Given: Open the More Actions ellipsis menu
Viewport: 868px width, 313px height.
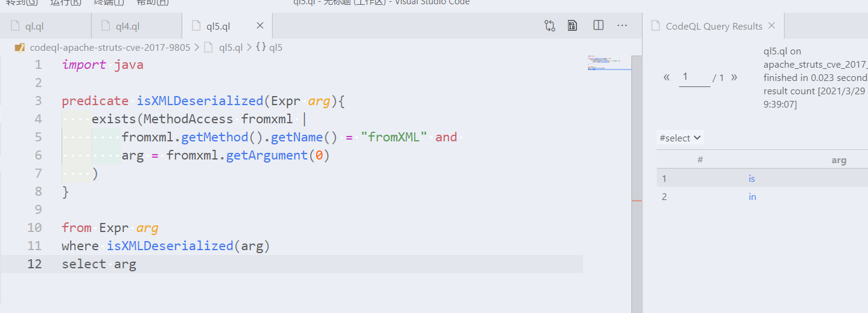Looking at the screenshot, I should [x=622, y=25].
